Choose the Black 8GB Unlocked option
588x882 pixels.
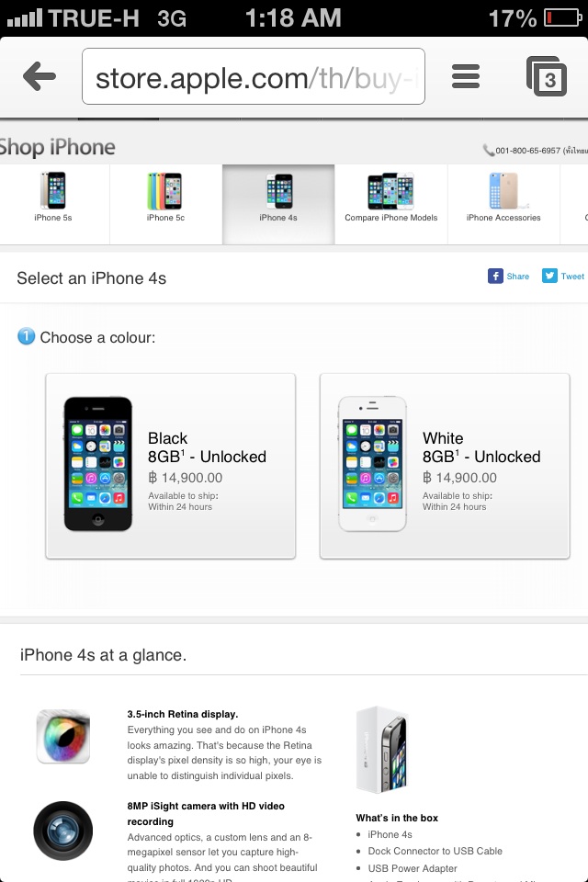171,466
